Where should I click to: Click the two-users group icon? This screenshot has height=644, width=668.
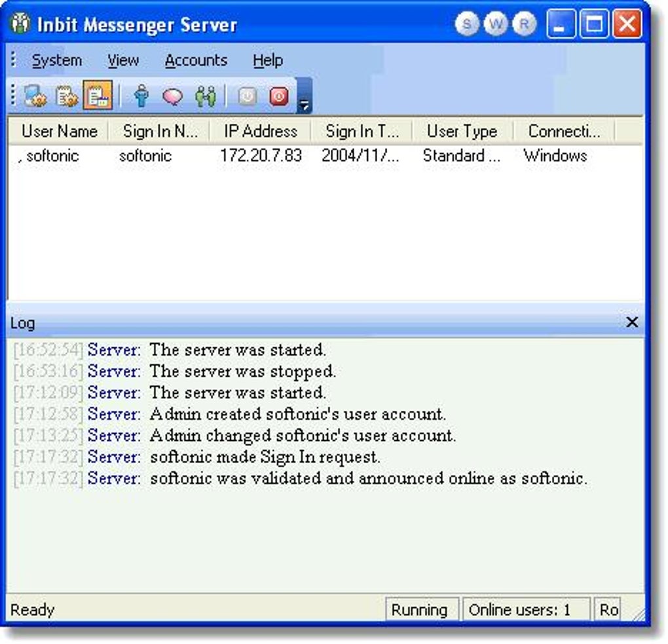205,95
